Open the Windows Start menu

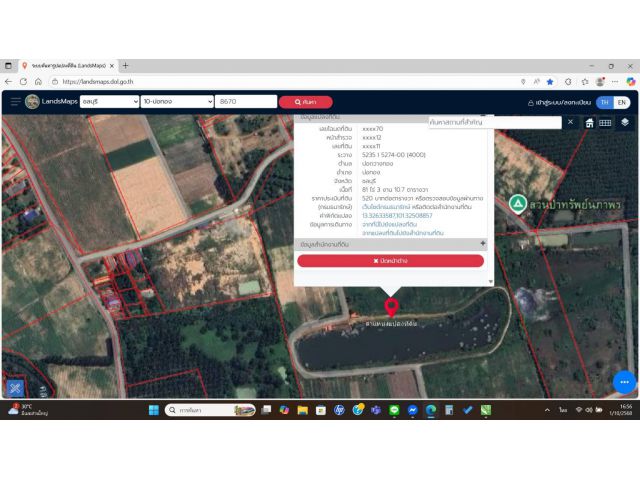(154, 410)
